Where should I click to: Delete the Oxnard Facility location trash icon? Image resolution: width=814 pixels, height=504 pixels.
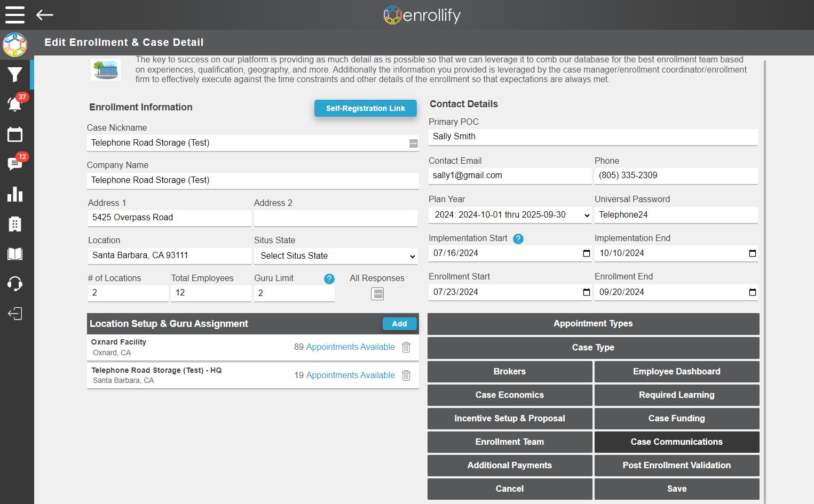click(406, 347)
